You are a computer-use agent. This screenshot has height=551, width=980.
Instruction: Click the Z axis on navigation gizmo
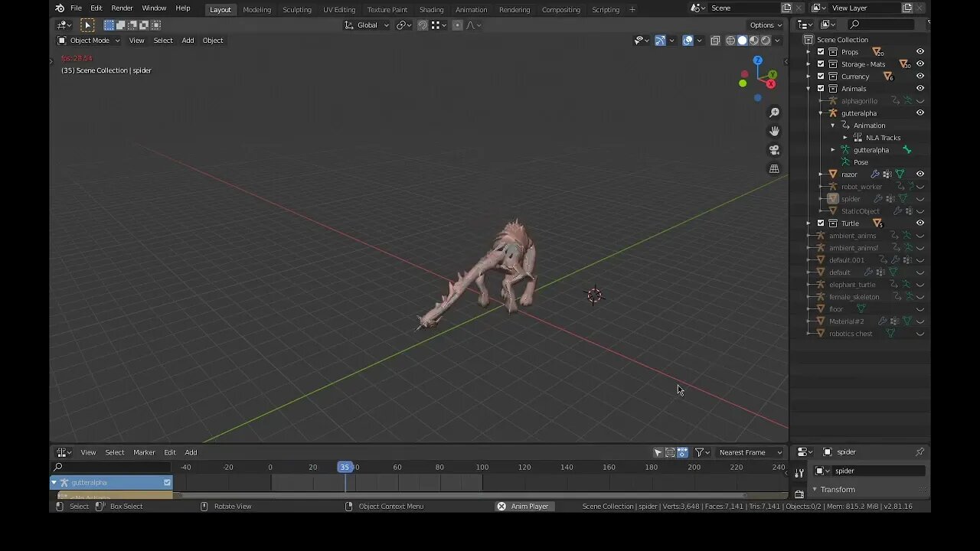[x=757, y=60]
